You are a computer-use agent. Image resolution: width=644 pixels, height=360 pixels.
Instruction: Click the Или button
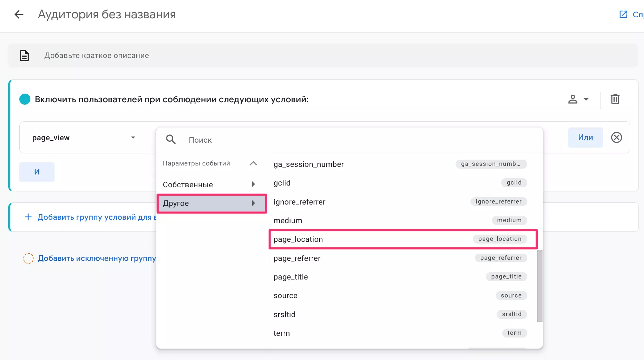click(x=585, y=138)
